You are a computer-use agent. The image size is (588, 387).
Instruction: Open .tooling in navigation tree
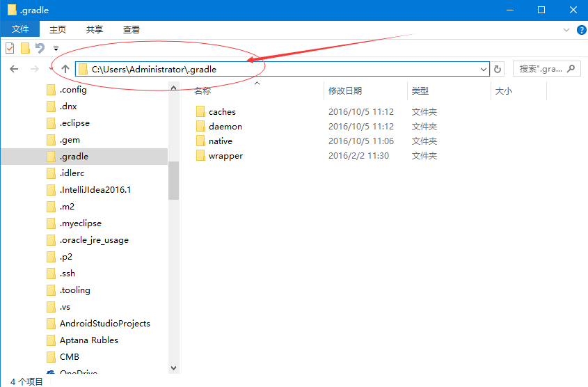pyautogui.click(x=75, y=290)
